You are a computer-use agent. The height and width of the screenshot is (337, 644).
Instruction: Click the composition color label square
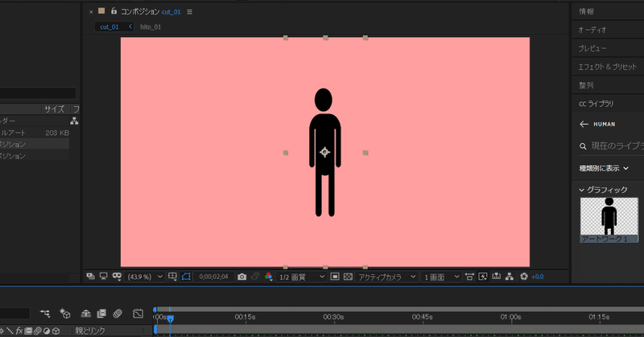(x=101, y=11)
